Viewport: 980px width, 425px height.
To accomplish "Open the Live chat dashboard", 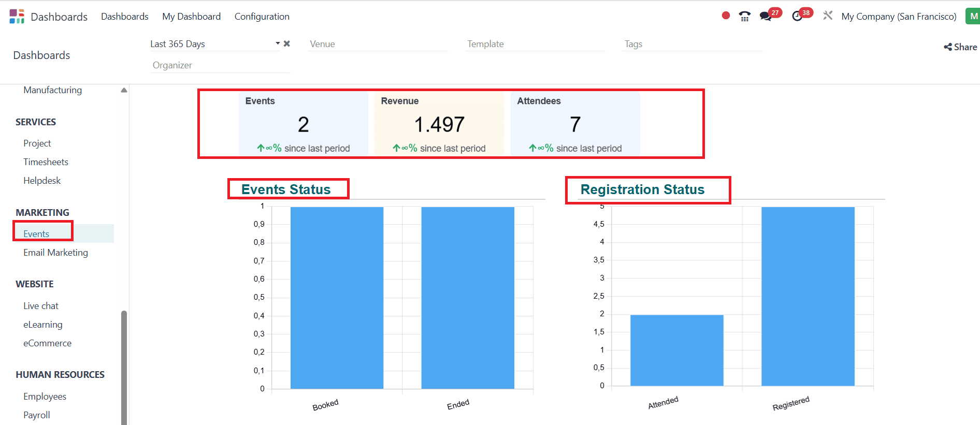I will tap(41, 306).
